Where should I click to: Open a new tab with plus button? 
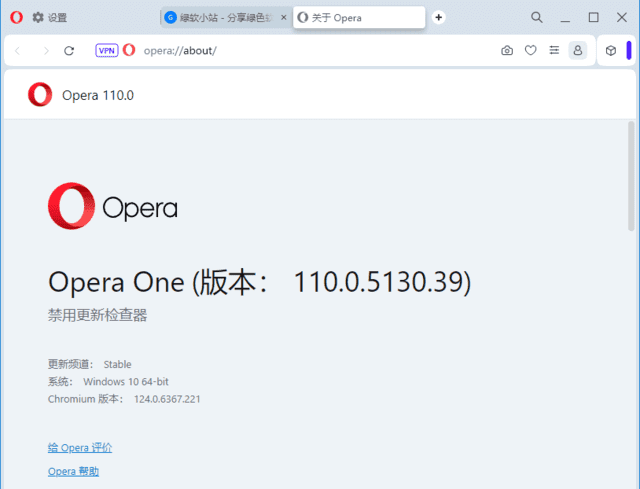(x=438, y=17)
